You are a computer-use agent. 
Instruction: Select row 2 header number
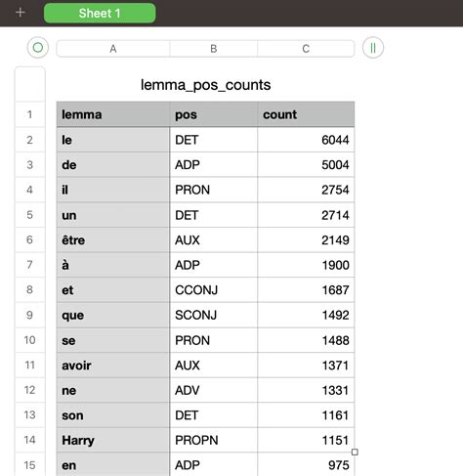pos(29,140)
